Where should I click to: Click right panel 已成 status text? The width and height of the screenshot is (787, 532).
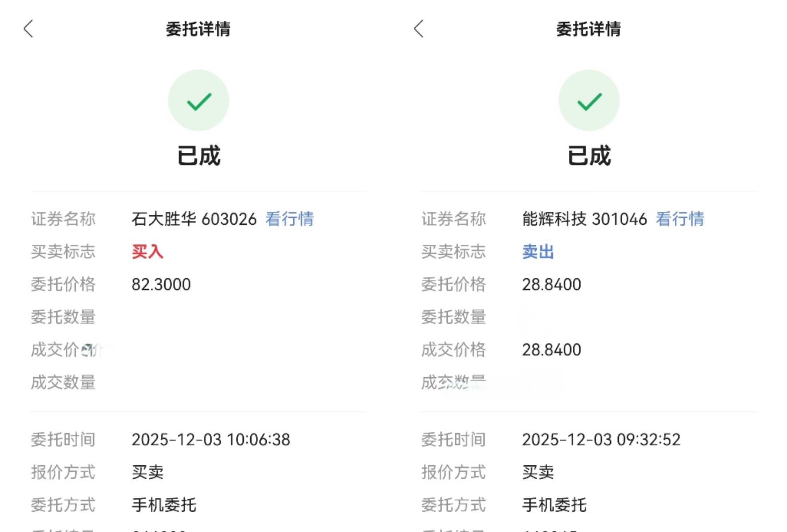[589, 156]
